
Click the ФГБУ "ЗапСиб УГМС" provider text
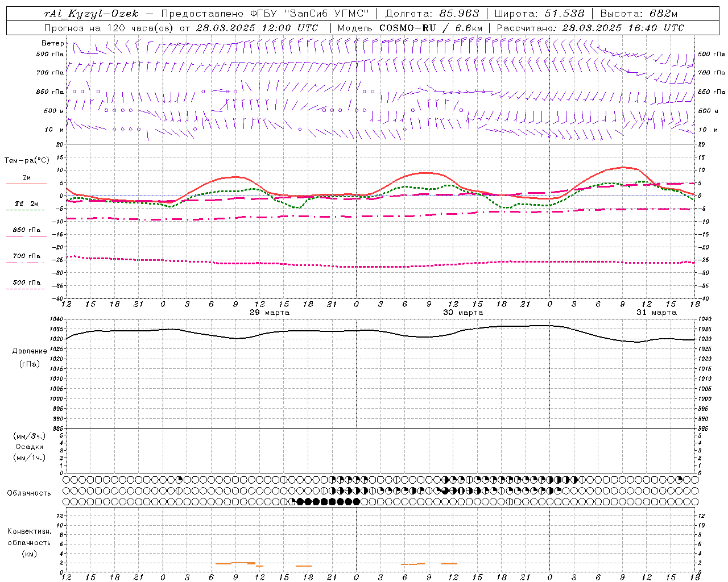tap(310, 14)
